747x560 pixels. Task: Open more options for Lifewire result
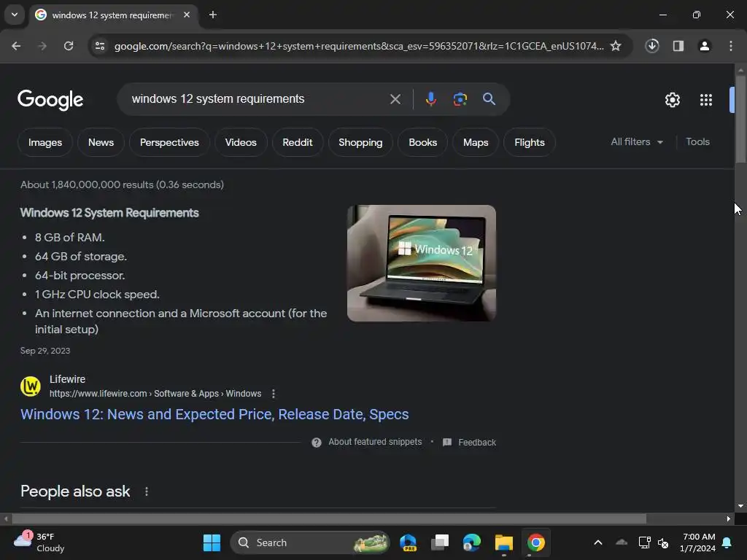273,394
